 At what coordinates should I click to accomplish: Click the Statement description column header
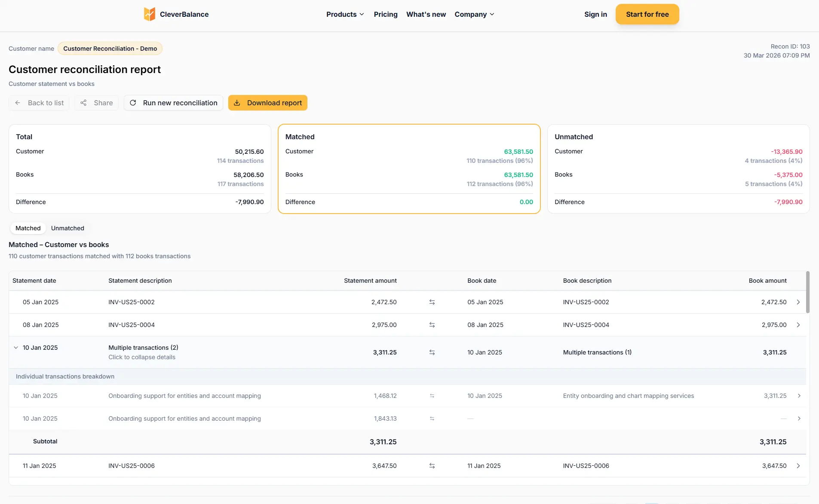tap(140, 281)
